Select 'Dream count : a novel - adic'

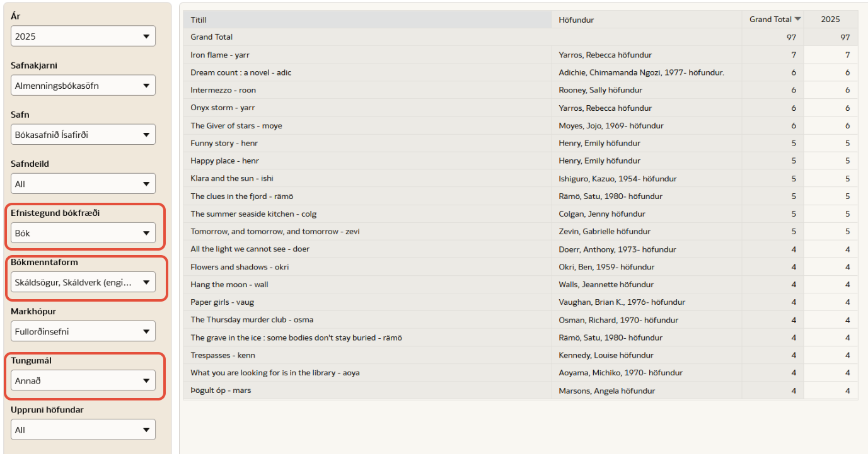(241, 72)
